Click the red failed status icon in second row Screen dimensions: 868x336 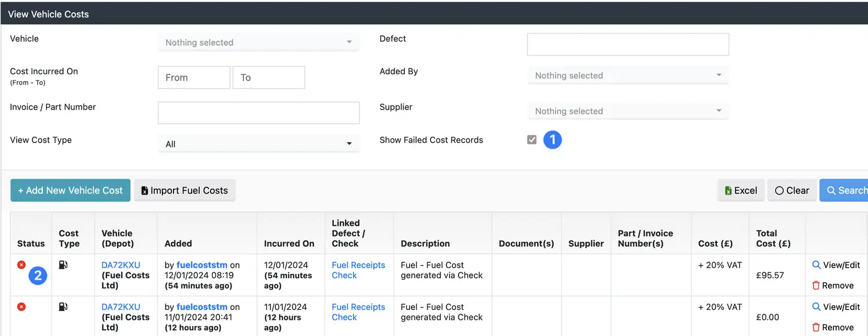(21, 306)
